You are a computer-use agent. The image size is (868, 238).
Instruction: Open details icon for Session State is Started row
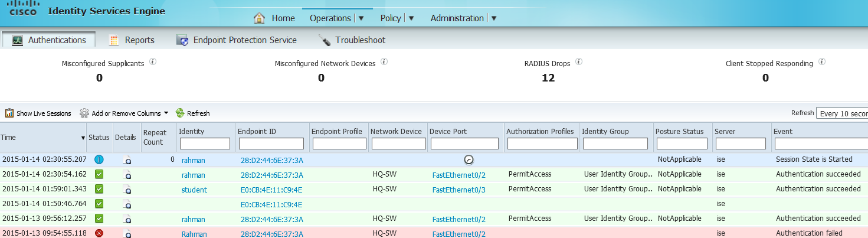point(127,159)
